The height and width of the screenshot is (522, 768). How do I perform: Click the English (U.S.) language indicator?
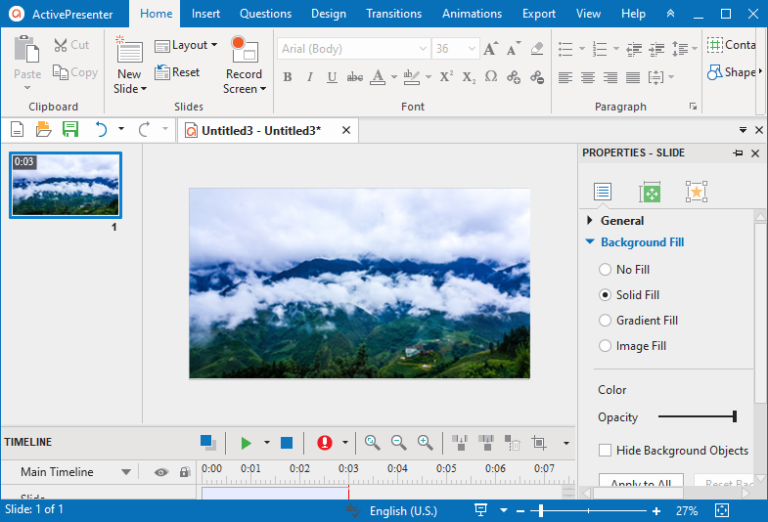click(403, 511)
